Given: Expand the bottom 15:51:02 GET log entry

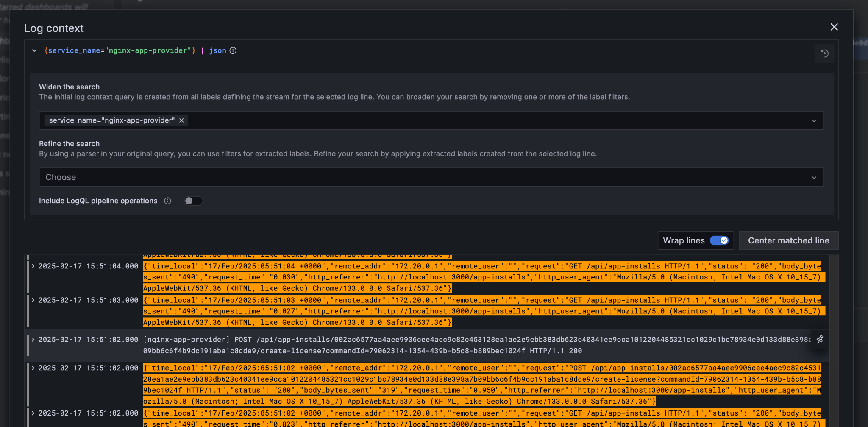Looking at the screenshot, I should click(x=33, y=413).
